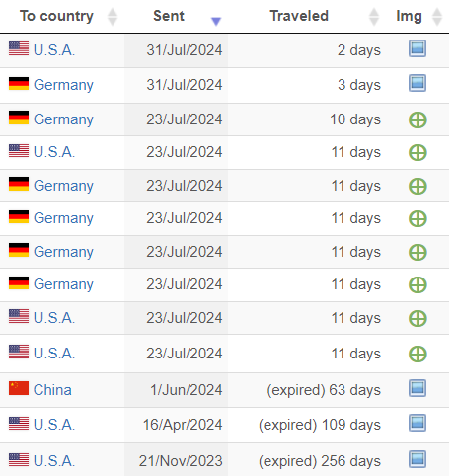
Task: Click the Traveled column header label
Action: tap(299, 16)
